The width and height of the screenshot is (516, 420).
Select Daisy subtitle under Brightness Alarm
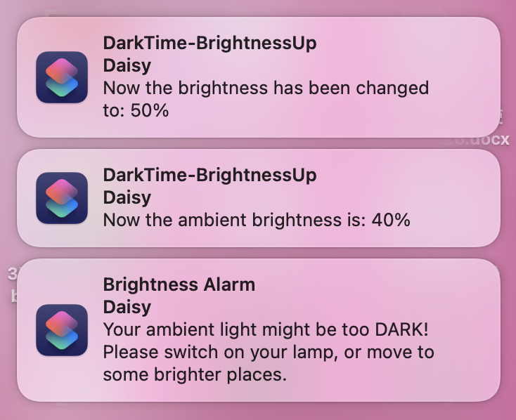pyautogui.click(x=127, y=307)
